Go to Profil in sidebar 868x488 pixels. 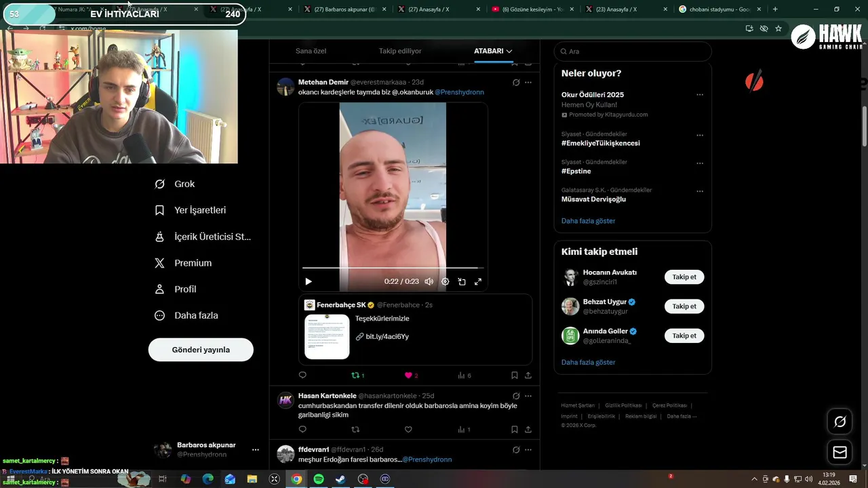[176, 289]
